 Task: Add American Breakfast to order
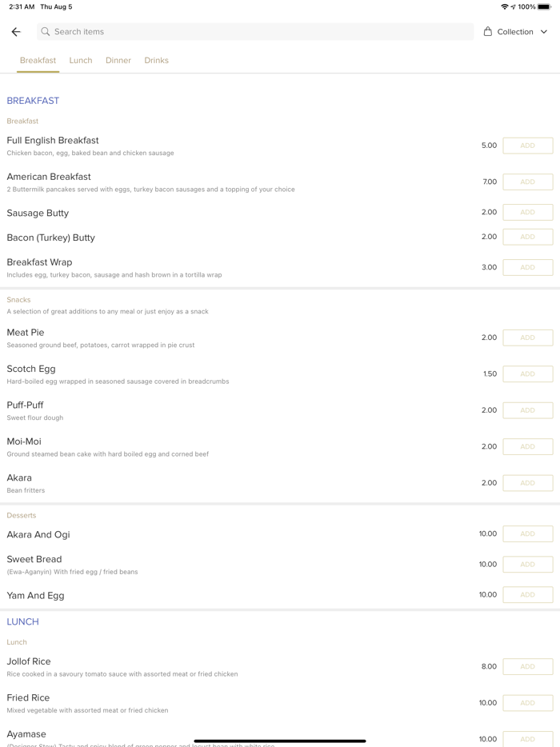(x=527, y=182)
